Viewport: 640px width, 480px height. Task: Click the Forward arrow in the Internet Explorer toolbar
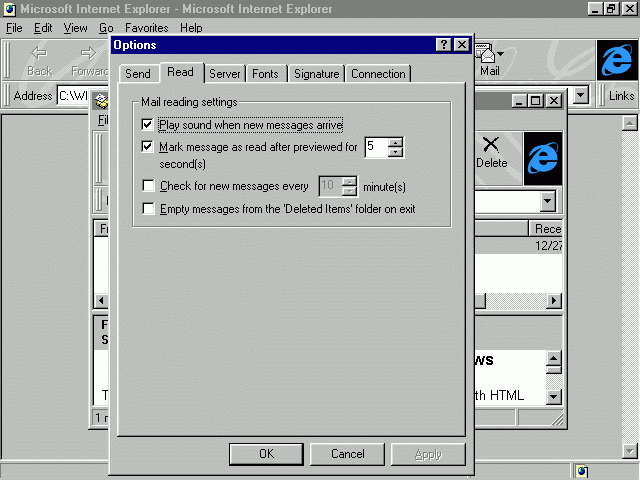88,53
